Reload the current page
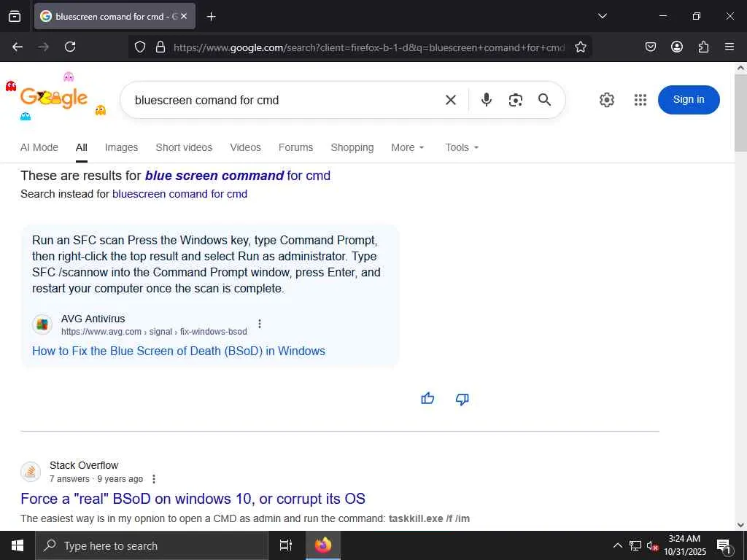 70,47
